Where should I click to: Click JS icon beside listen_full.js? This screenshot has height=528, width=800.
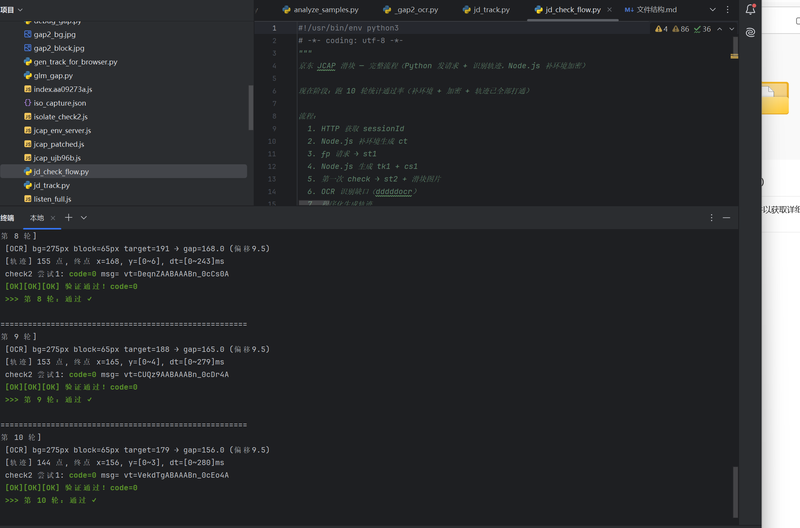point(28,199)
